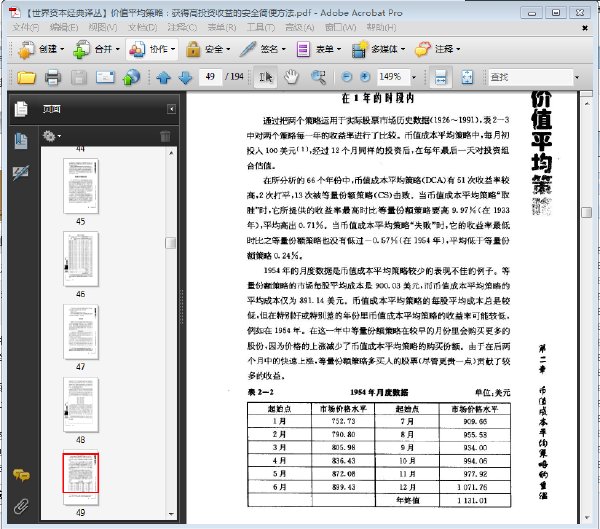Open the 注释(C) menu
The width and height of the screenshot is (600, 529).
182,27
